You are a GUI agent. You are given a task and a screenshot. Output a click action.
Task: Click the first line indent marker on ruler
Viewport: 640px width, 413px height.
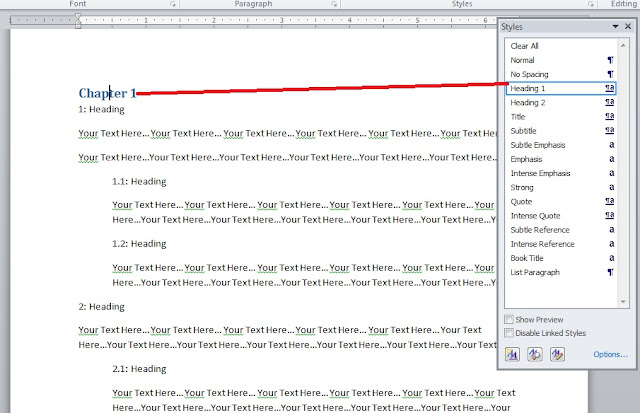78,16
